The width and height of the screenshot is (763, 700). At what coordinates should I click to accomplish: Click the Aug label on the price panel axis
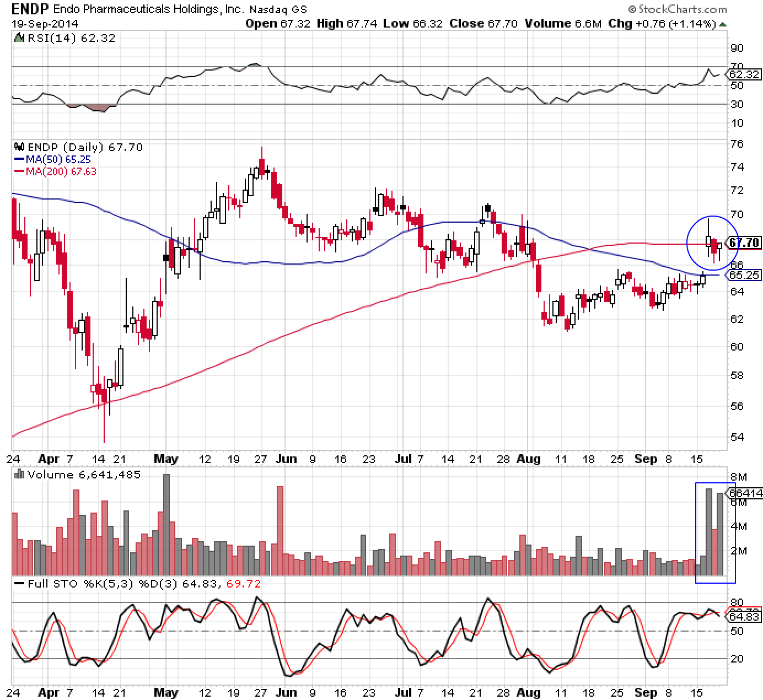529,459
